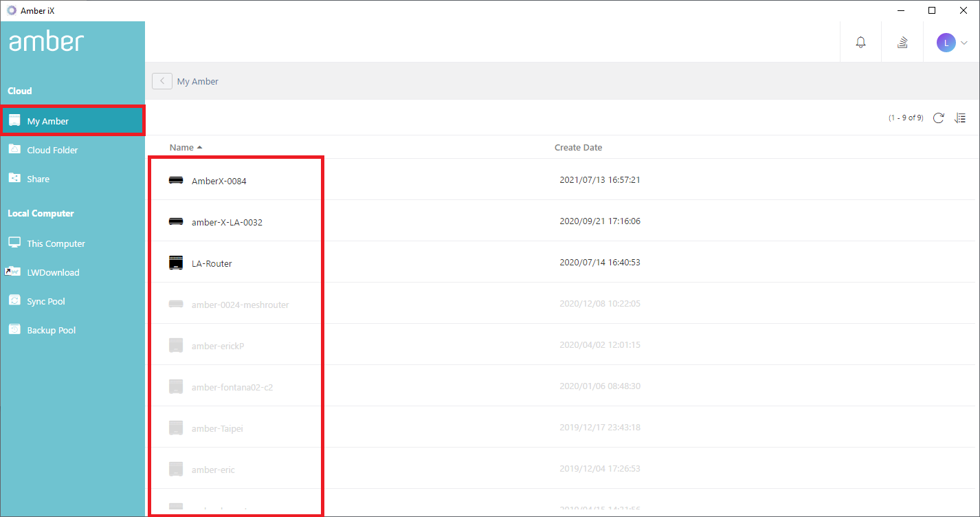Click the refresh list icon
980x517 pixels.
pyautogui.click(x=938, y=118)
